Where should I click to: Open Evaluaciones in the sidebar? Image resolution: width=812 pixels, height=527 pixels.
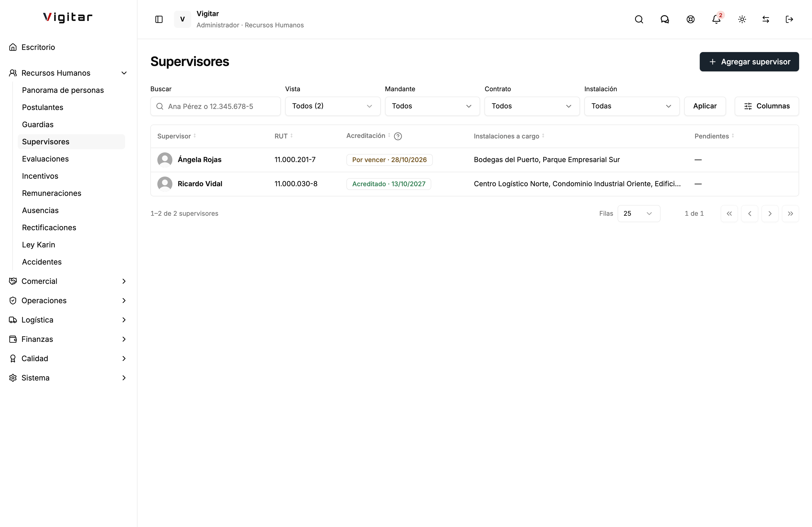(x=71, y=159)
